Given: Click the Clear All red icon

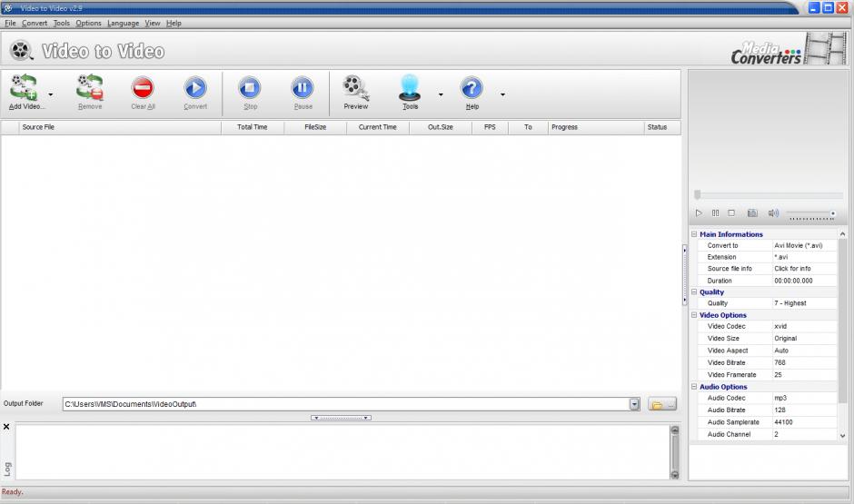Looking at the screenshot, I should click(143, 87).
